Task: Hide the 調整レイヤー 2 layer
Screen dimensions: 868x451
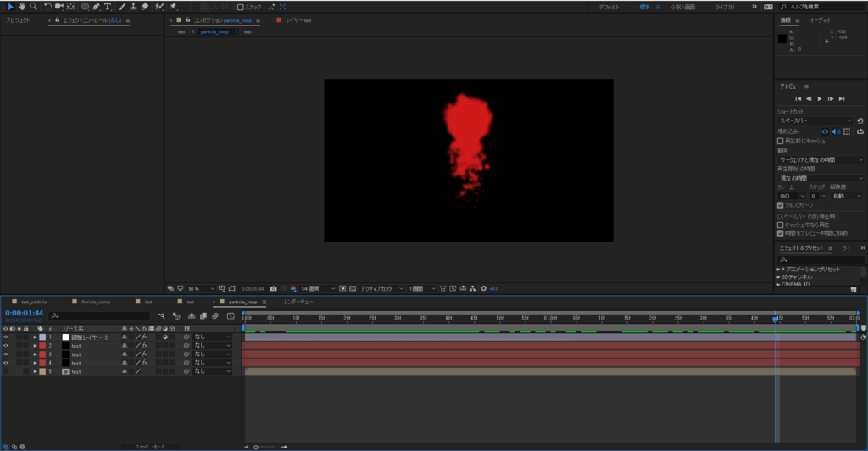Action: point(6,337)
